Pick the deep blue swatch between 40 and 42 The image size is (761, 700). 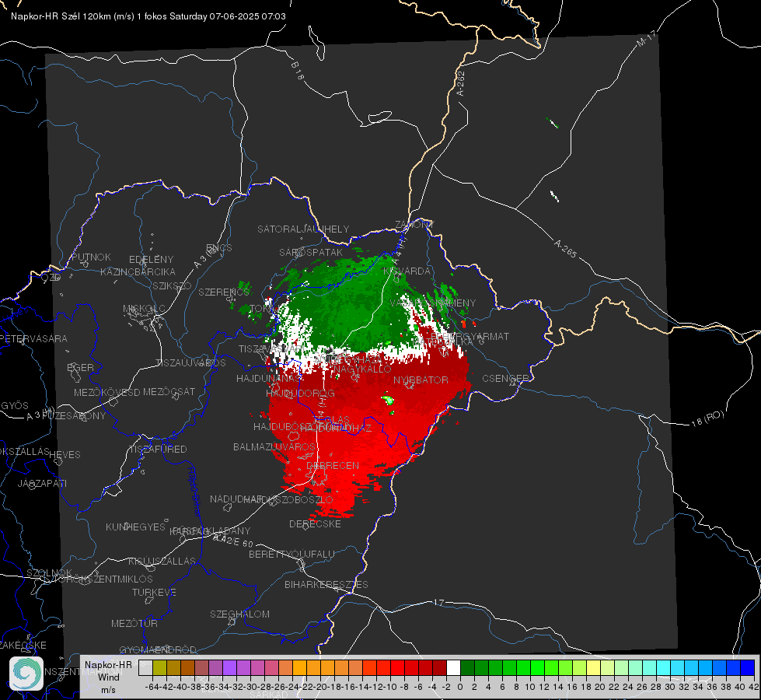[748, 667]
